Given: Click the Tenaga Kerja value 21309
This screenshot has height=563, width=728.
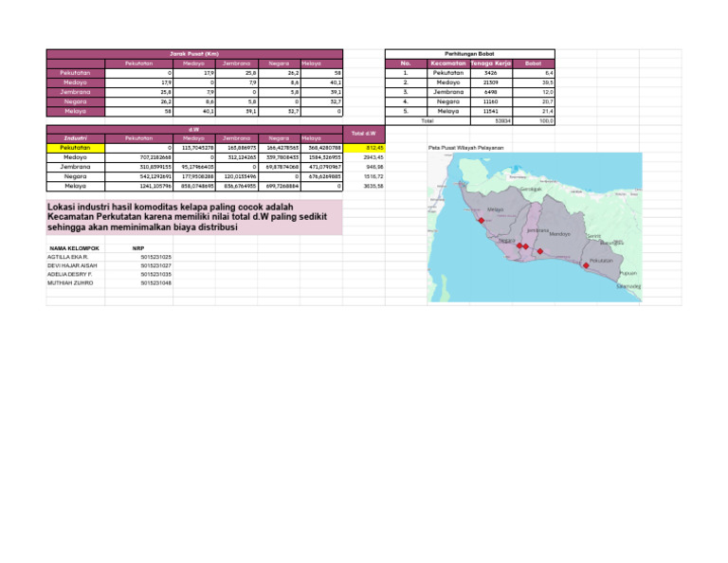Looking at the screenshot, I should pos(491,82).
